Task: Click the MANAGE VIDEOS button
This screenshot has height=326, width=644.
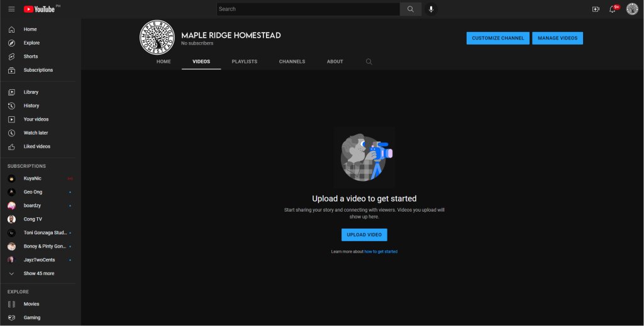Action: point(557,38)
